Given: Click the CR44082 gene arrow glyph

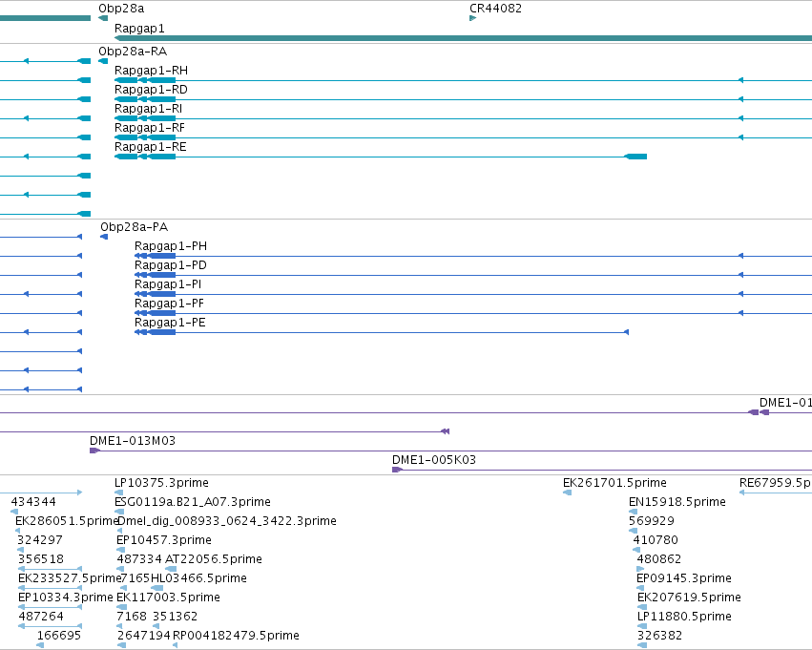Looking at the screenshot, I should [x=473, y=18].
